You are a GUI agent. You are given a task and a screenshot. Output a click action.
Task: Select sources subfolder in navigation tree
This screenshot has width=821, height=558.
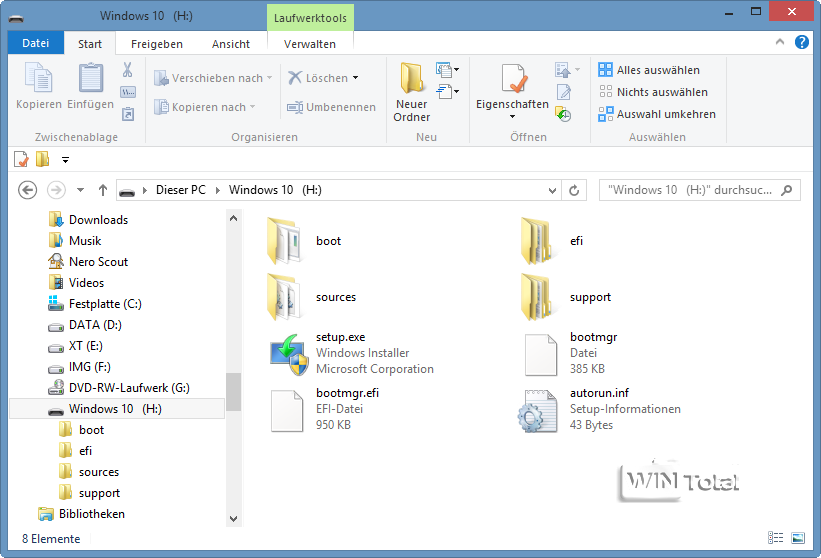click(99, 472)
